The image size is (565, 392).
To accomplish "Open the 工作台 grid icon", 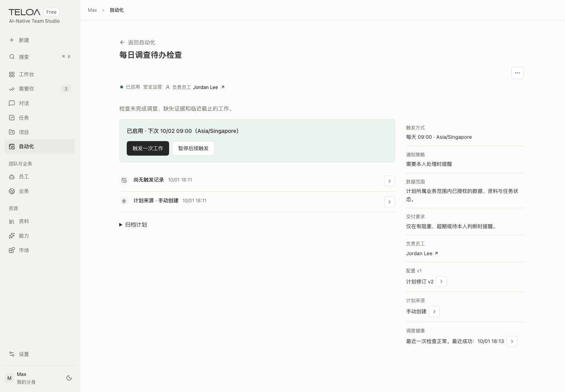I will click(x=12, y=74).
